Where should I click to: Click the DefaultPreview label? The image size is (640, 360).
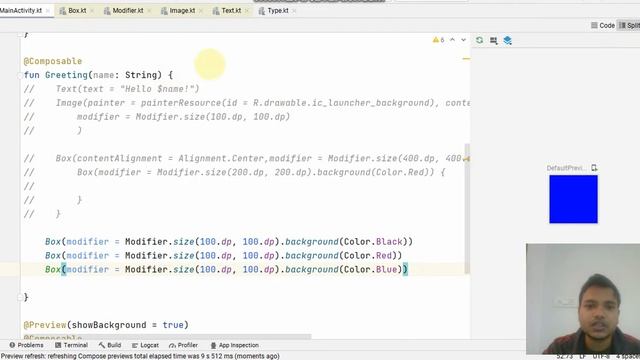tap(566, 168)
